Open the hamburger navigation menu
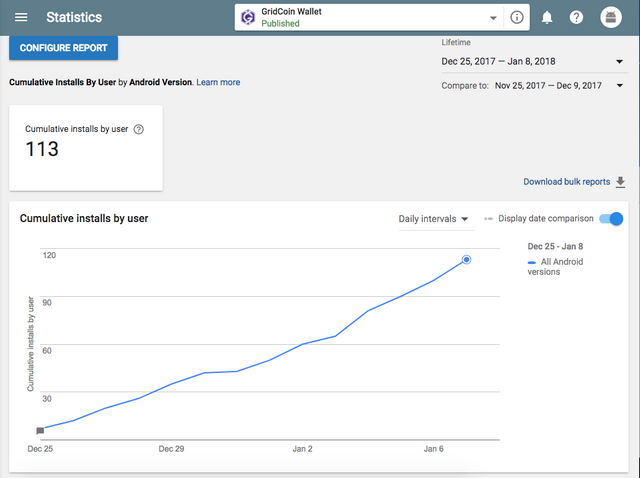640x478 pixels. 21,18
